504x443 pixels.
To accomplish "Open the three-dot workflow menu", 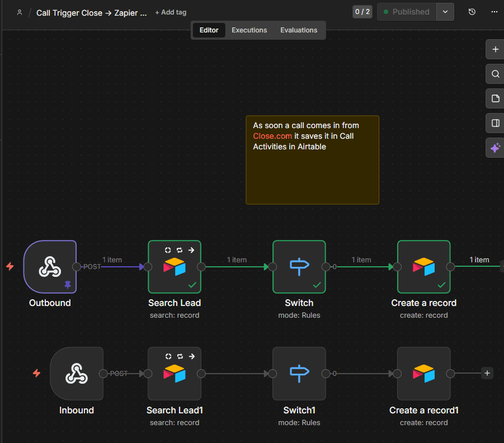I will pyautogui.click(x=494, y=12).
